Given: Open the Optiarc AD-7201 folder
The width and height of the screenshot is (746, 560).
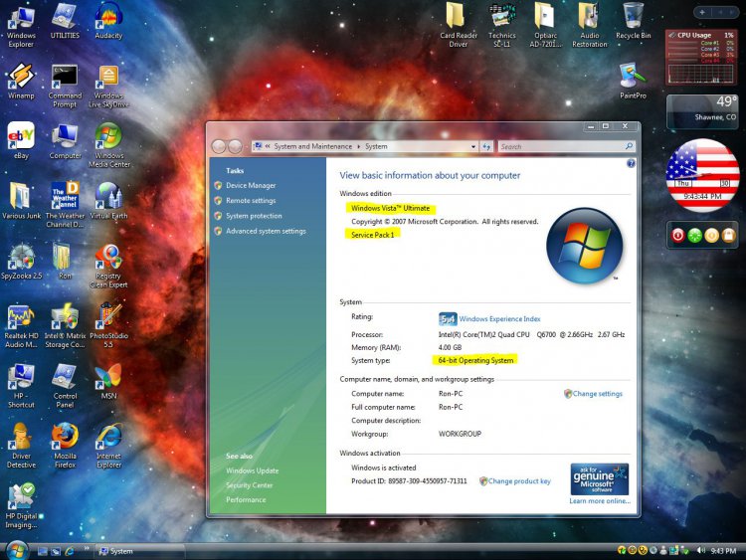Looking at the screenshot, I should click(546, 25).
